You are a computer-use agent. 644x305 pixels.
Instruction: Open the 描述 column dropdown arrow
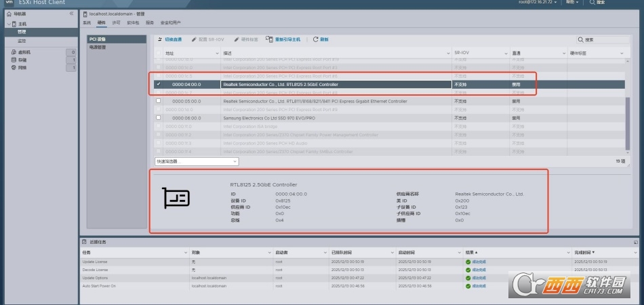click(448, 54)
